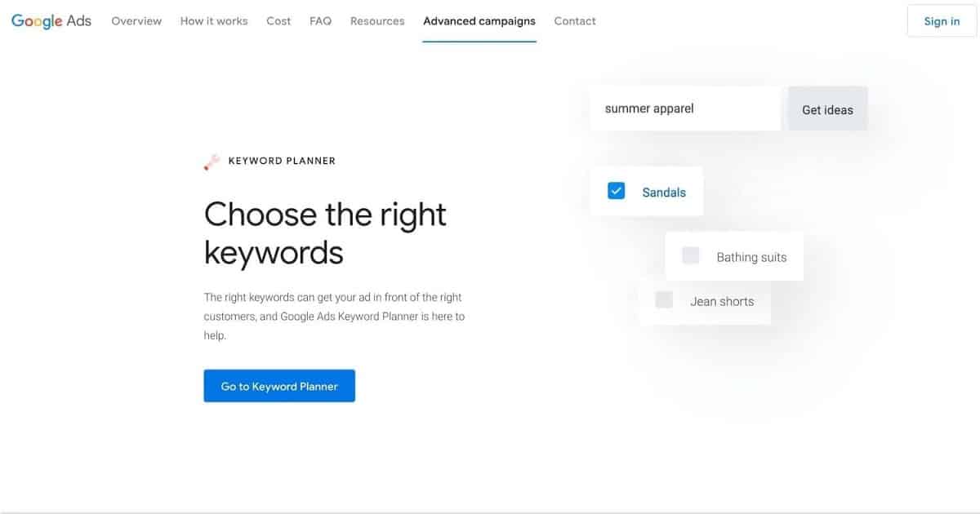Select the FAQ navigation item
This screenshot has height=514, width=980.
point(321,21)
